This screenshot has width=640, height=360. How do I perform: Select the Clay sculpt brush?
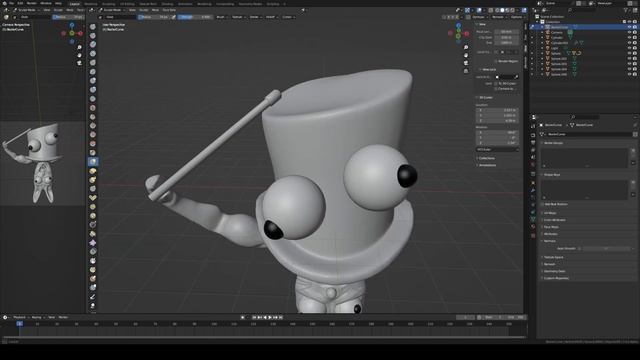pyautogui.click(x=93, y=45)
